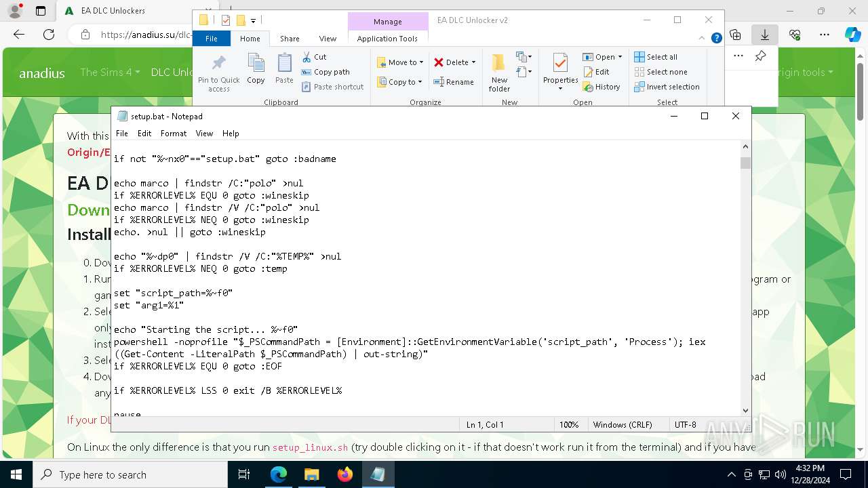Viewport: 868px width, 488px height.
Task: Open Explorer Help question mark icon
Action: (716, 39)
